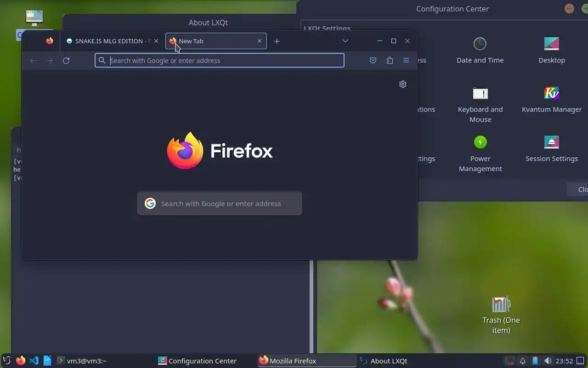Open notifications bell in system tray
Image resolution: width=588 pixels, height=368 pixels.
[523, 361]
